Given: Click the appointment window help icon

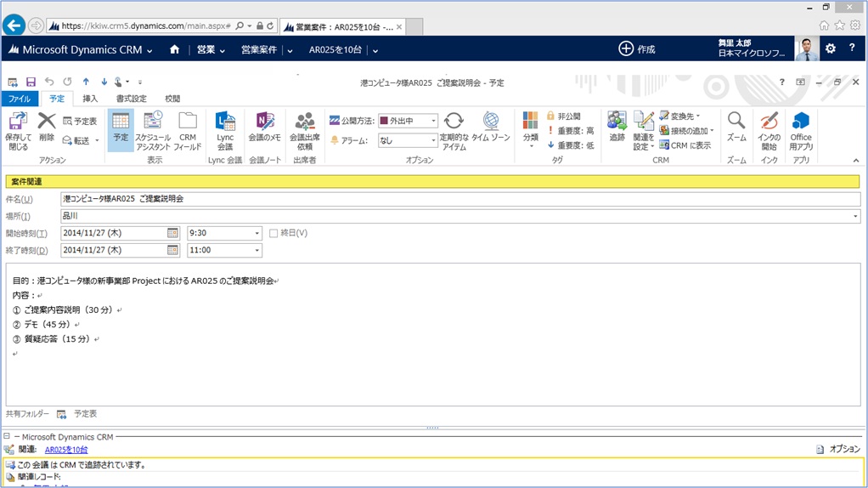Looking at the screenshot, I should point(781,82).
